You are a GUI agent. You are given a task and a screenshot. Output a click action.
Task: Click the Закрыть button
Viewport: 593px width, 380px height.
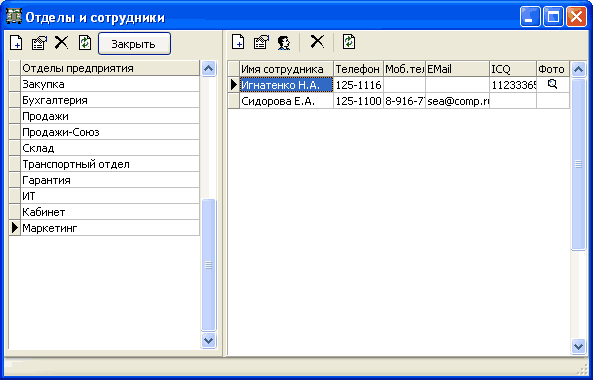134,44
